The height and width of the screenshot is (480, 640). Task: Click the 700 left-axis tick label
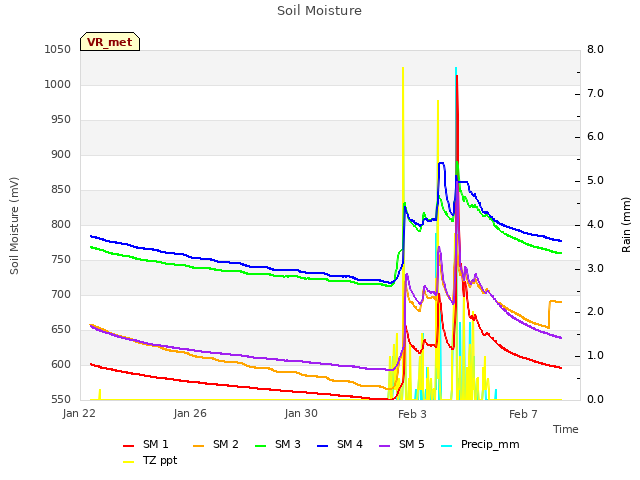(61, 295)
